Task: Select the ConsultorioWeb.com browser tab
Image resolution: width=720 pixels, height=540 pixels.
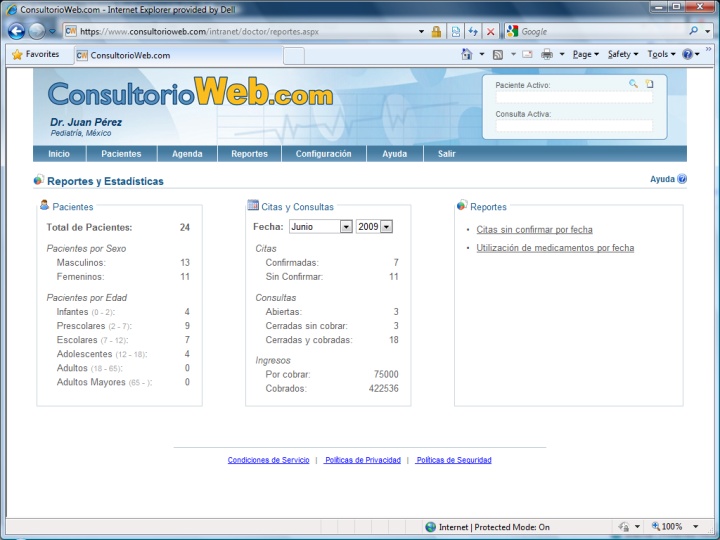Action: (178, 56)
